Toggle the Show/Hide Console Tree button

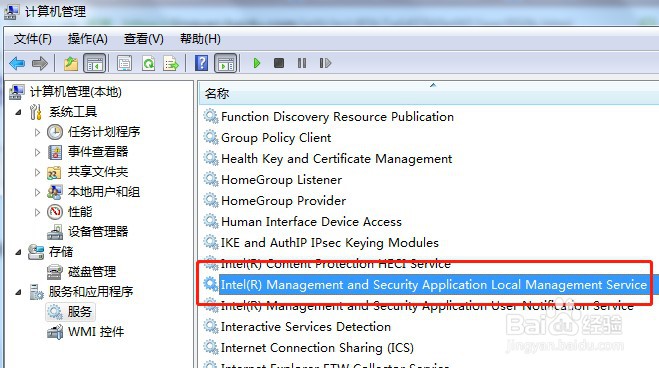(x=94, y=63)
